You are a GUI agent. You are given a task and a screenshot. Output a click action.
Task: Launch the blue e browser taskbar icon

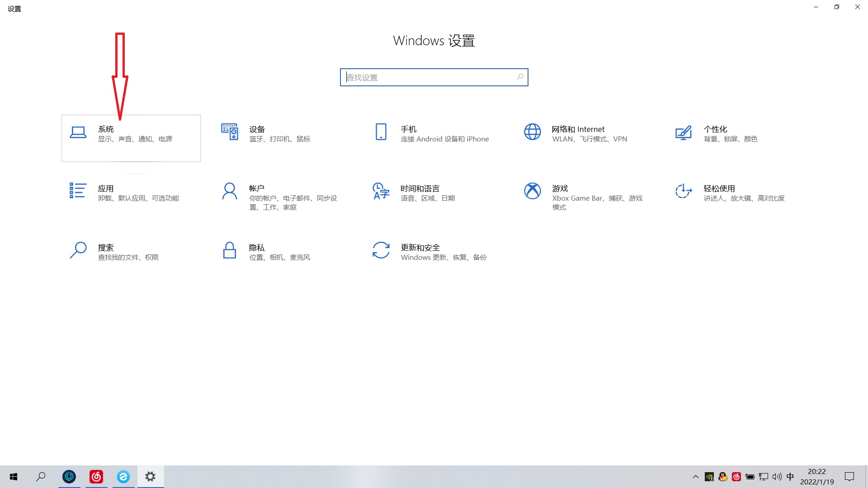(x=123, y=477)
